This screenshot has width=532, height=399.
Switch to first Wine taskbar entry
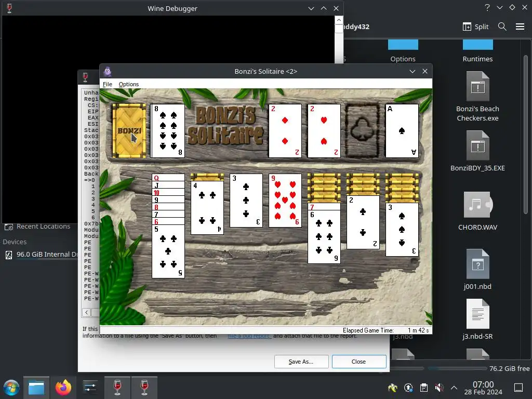117,388
